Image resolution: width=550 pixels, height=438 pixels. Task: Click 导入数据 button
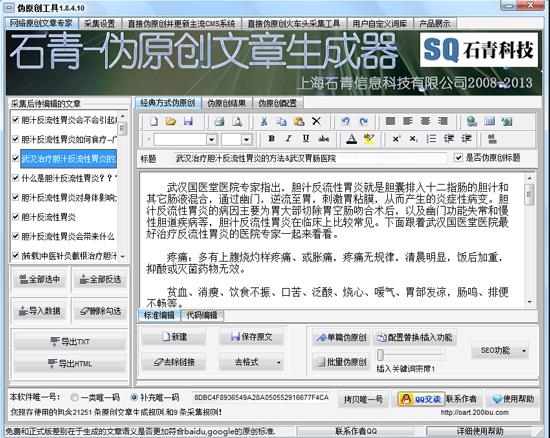40,311
